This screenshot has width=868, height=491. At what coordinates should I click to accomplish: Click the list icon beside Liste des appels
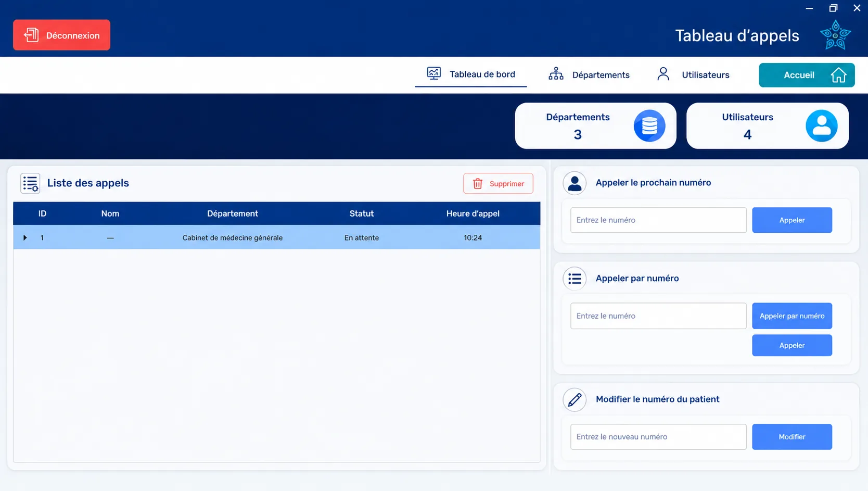(30, 183)
